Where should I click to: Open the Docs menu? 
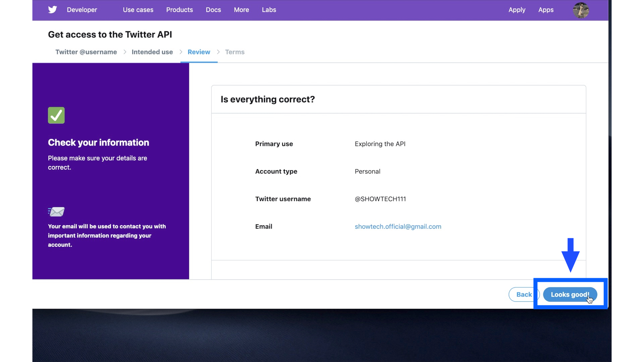click(213, 10)
